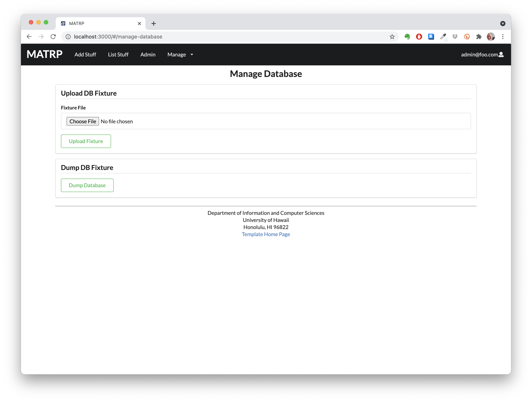Open the List Stuff page
Viewport: 532px width, 402px height.
(118, 55)
